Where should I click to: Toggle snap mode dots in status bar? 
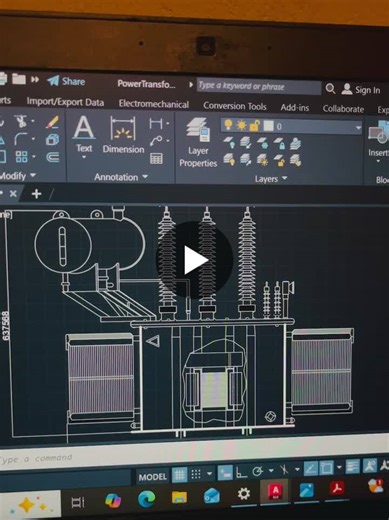pos(196,474)
